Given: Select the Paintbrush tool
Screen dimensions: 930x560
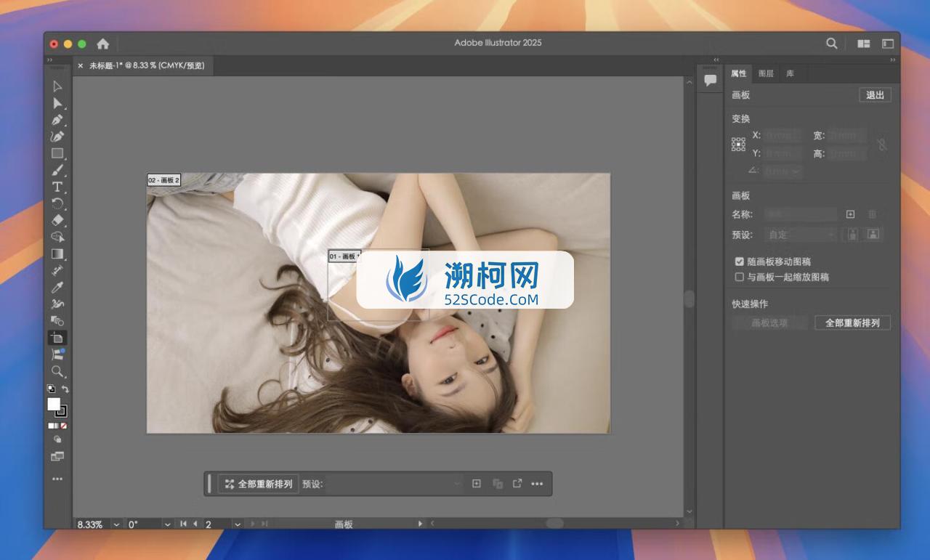Looking at the screenshot, I should [57, 170].
